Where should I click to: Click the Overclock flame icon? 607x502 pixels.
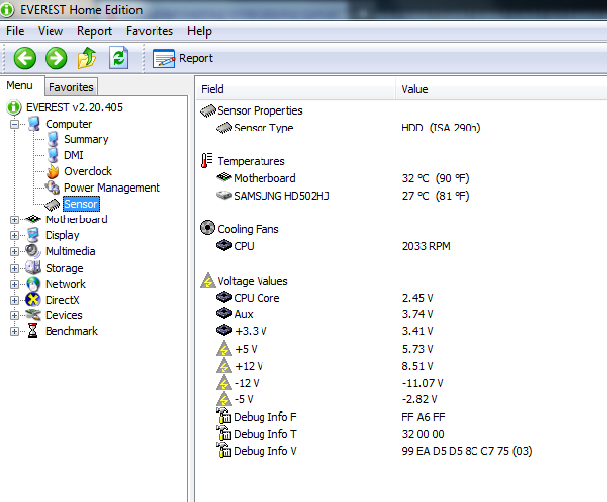point(53,171)
